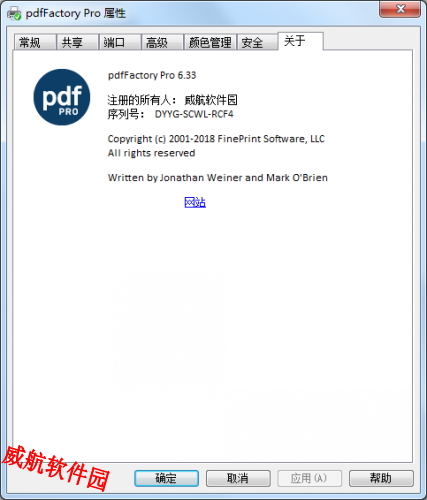
Task: Click the round pdf PRO logo
Action: (x=62, y=97)
